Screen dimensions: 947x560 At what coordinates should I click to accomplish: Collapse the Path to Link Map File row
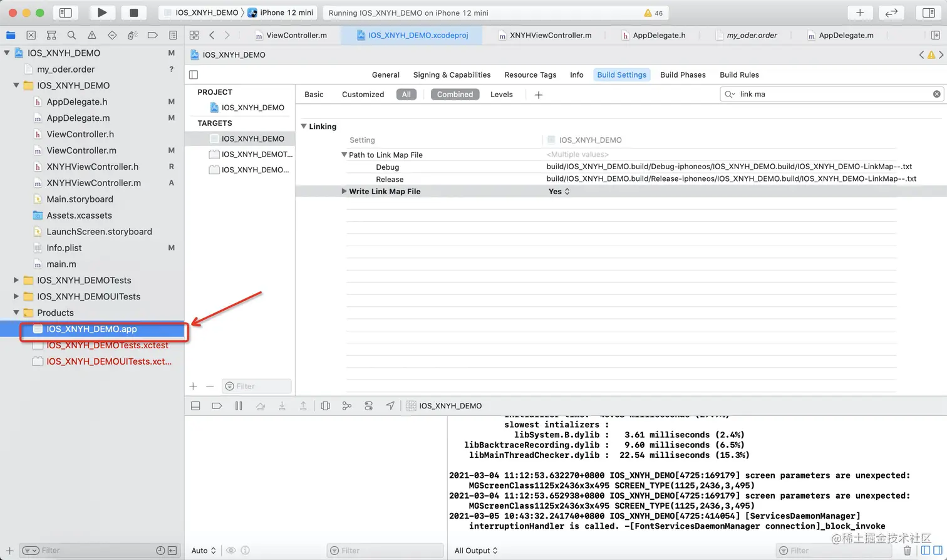(344, 155)
